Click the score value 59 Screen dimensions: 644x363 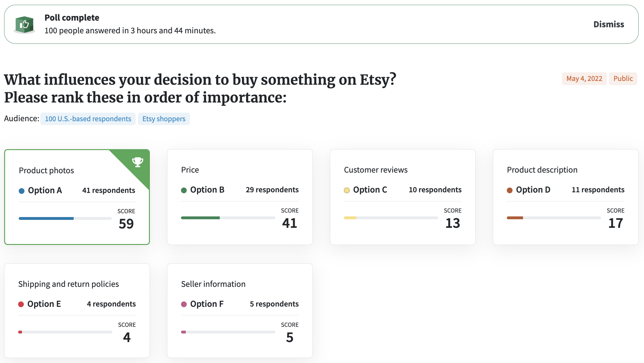pyautogui.click(x=126, y=224)
